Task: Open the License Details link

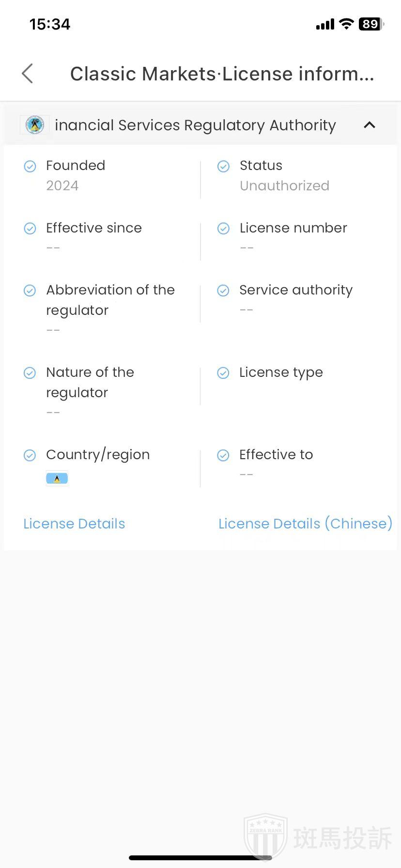Action: coord(74,524)
